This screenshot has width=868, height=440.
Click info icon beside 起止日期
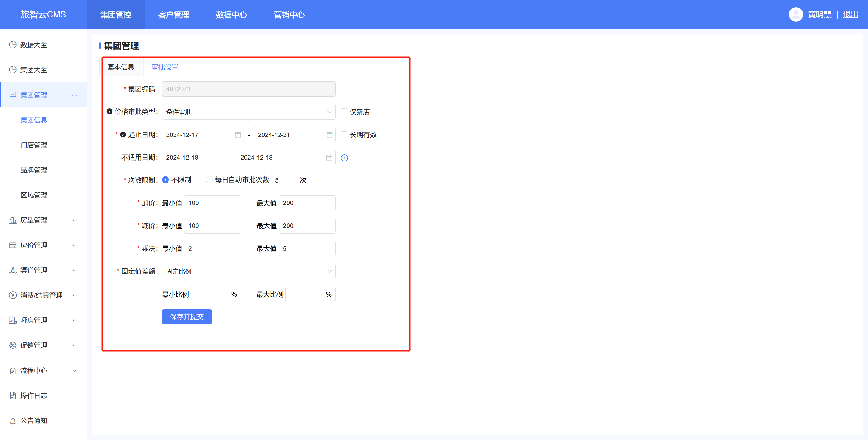(123, 135)
